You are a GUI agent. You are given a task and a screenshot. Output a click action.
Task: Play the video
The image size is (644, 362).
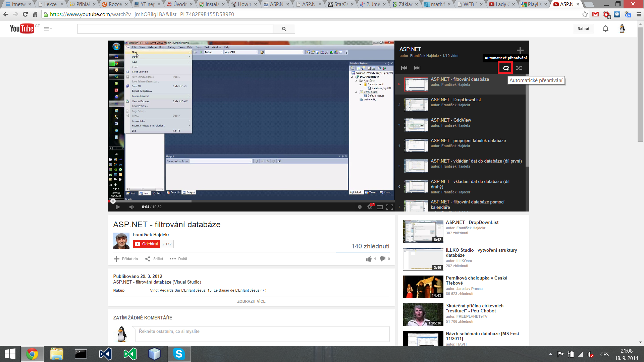coord(118,207)
